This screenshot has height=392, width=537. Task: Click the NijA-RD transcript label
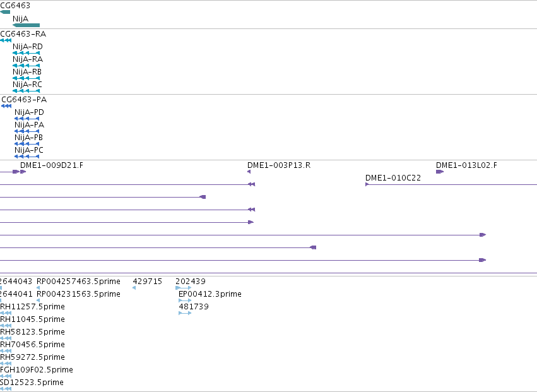pyautogui.click(x=28, y=47)
